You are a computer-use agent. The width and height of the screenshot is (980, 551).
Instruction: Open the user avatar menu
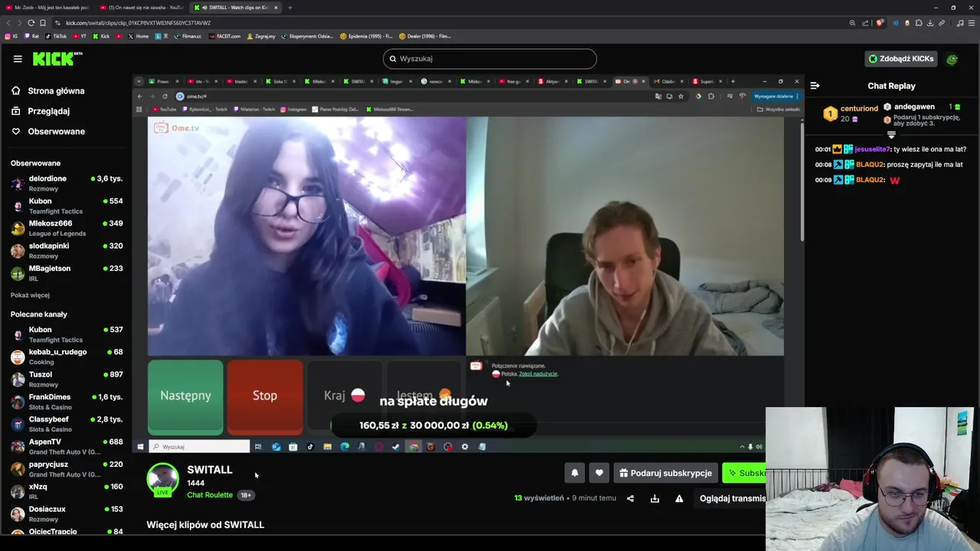(952, 59)
